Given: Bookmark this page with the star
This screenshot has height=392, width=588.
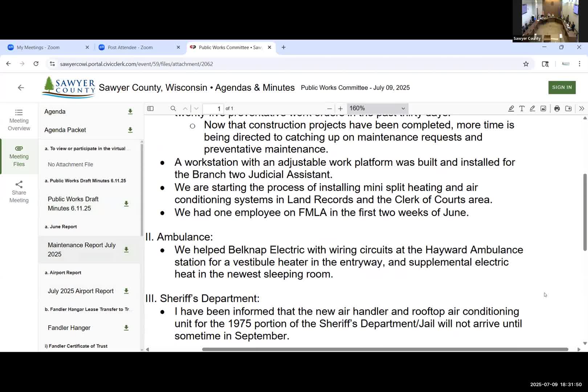Looking at the screenshot, I should click(x=526, y=64).
